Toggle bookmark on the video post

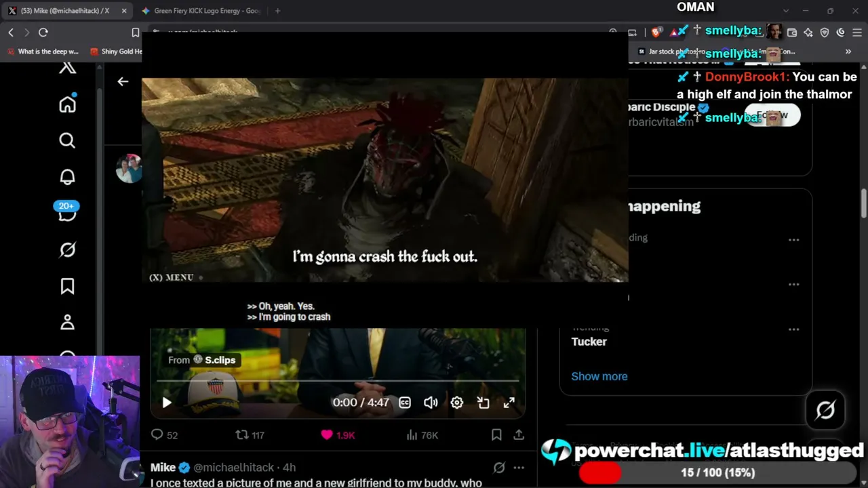(x=496, y=435)
